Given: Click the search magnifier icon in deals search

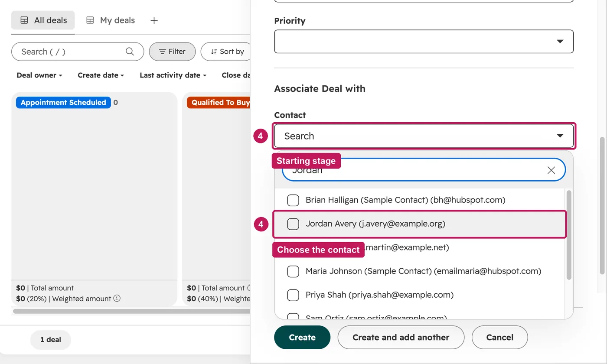Looking at the screenshot, I should 130,52.
